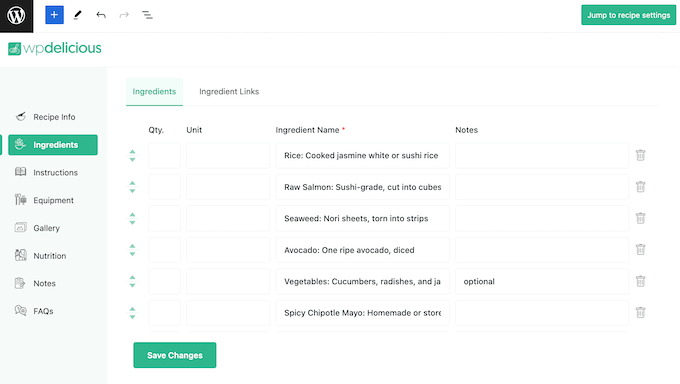Edit the Spicy Chipotle Mayo name field

point(363,313)
